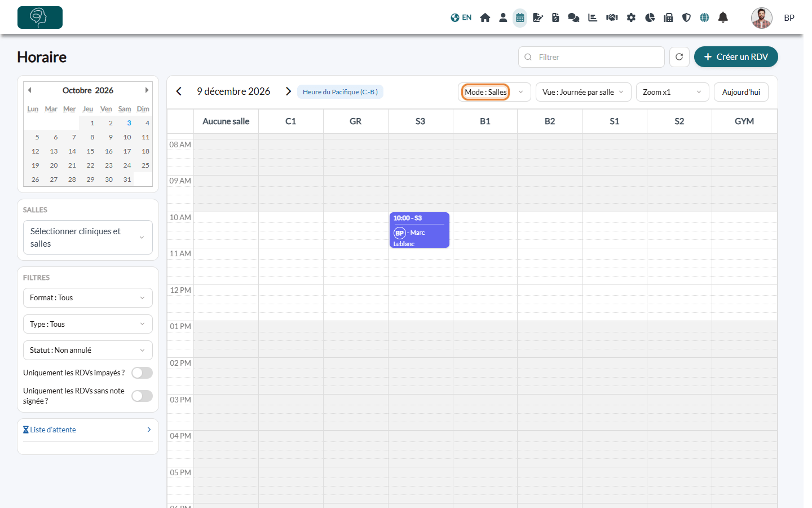Viewport: 812px width, 508px height.
Task: Expand 'Sélectionner cliniques et salles' dropdown
Action: 88,238
